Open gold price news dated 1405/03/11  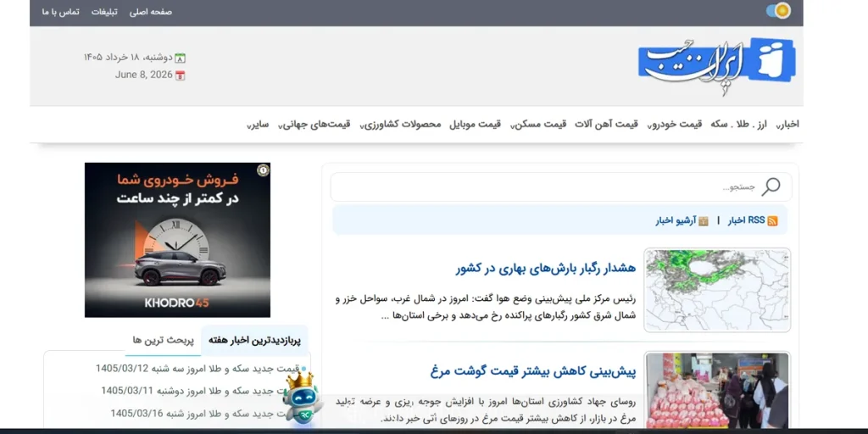point(200,391)
